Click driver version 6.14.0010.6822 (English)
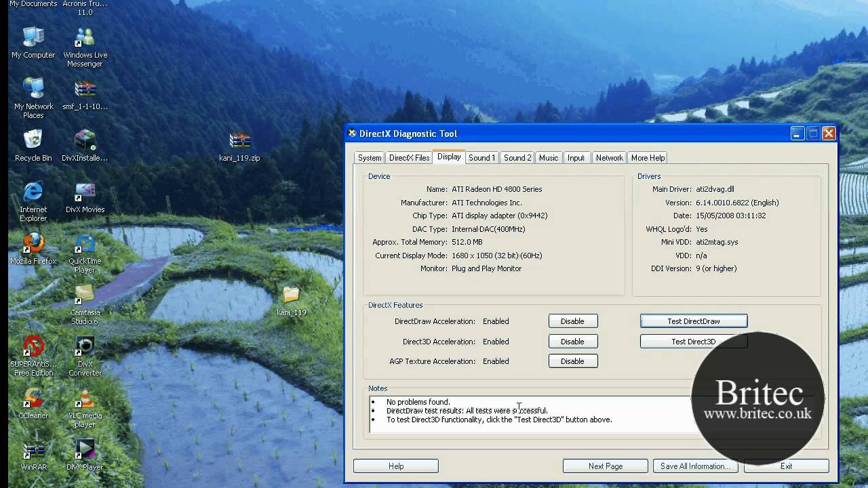This screenshot has height=488, width=868. [x=737, y=203]
